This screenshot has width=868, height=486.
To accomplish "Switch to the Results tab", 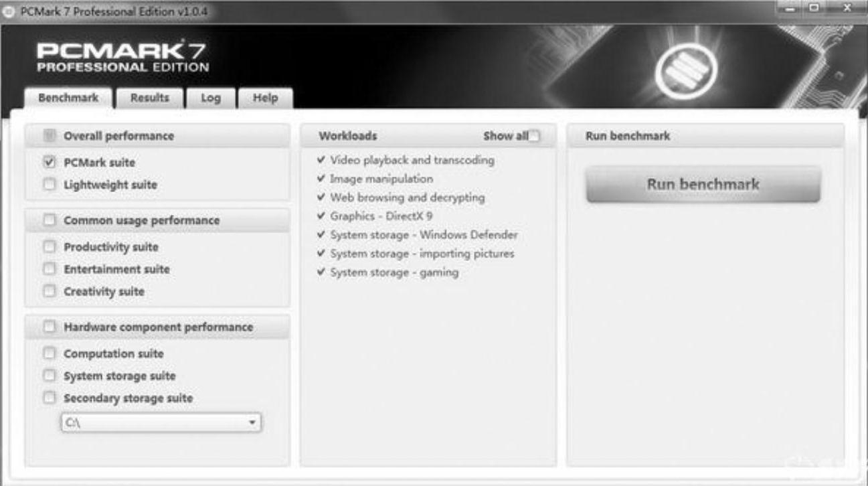I will (x=150, y=98).
